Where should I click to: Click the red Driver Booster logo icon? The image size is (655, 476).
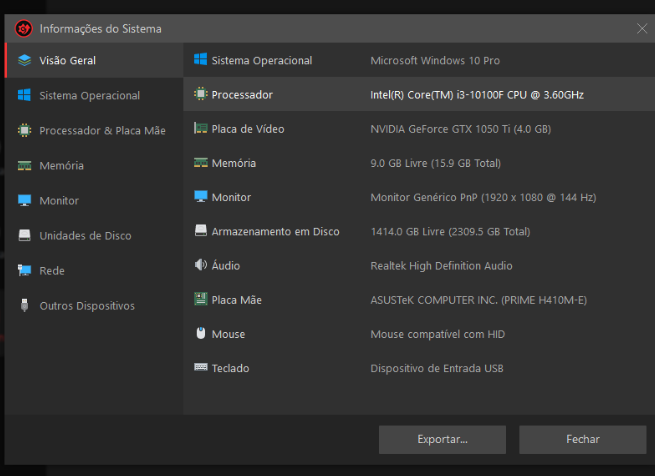pos(23,29)
